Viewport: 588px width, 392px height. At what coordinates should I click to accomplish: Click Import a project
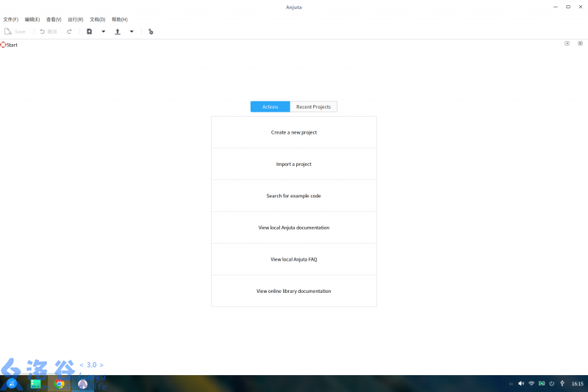click(x=294, y=164)
